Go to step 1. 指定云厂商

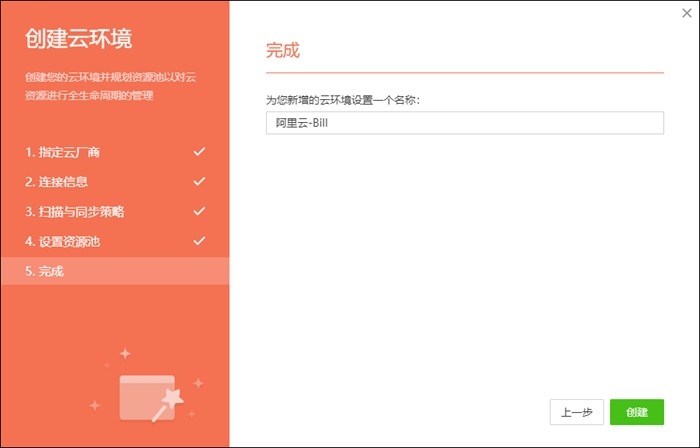tap(62, 152)
